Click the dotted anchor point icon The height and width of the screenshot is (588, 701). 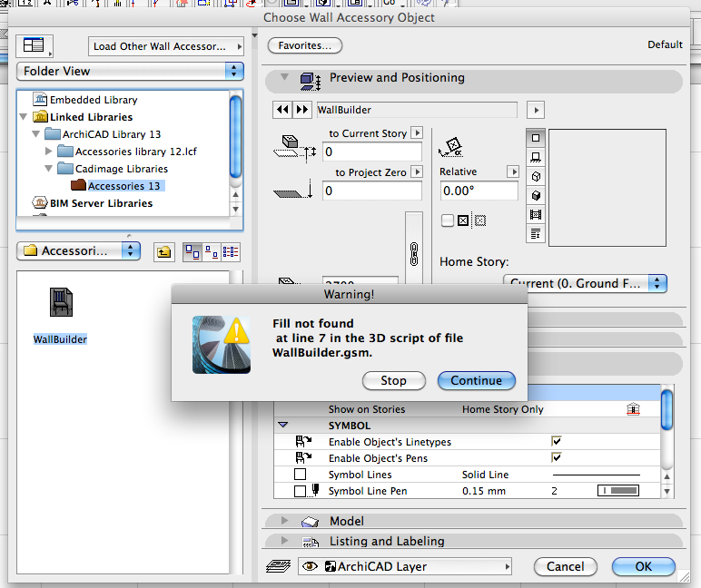pyautogui.click(x=480, y=220)
